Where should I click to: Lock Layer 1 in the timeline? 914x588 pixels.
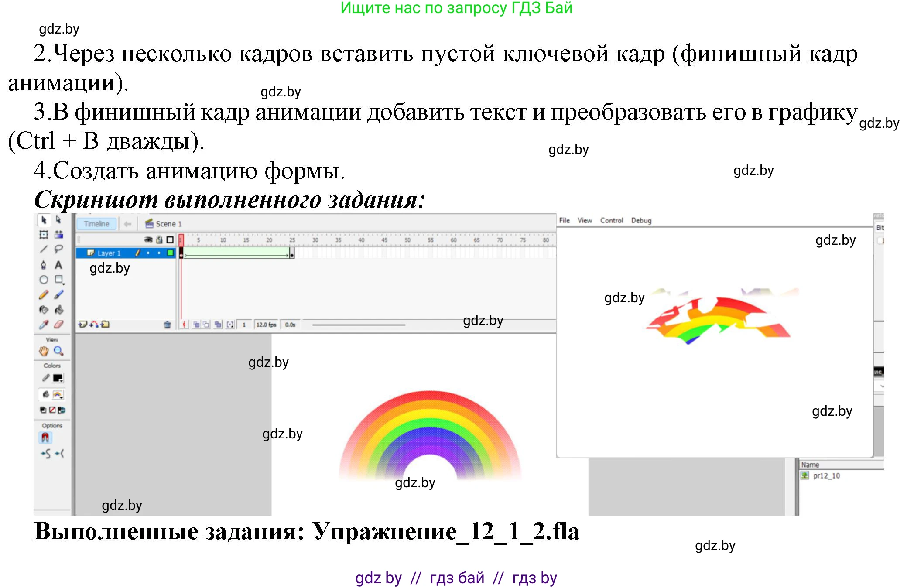click(x=159, y=253)
